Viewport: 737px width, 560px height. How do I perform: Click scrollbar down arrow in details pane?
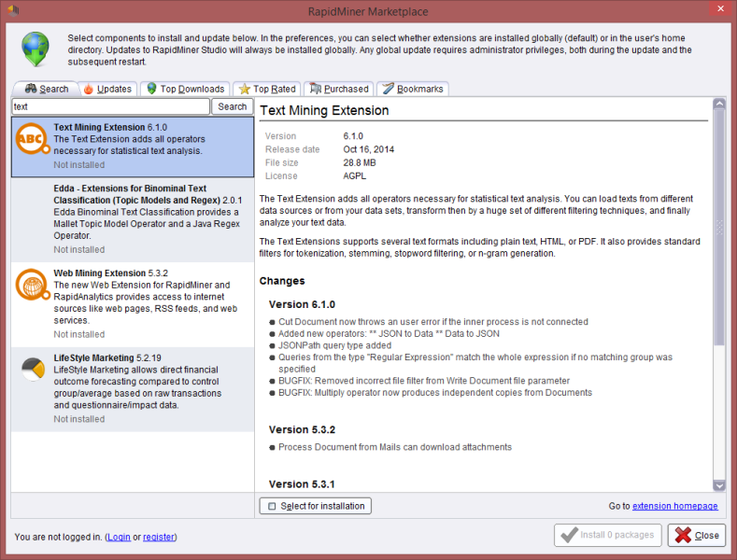[x=718, y=485]
